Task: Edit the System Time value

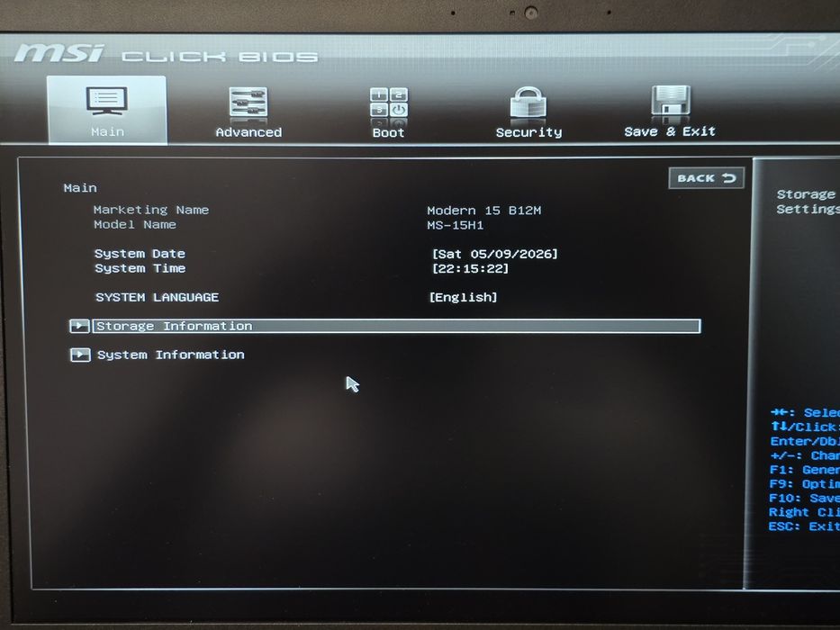Action: pos(470,268)
